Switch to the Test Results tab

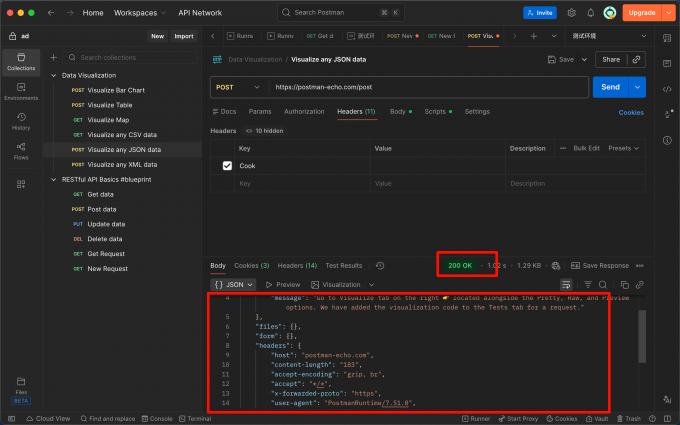pyautogui.click(x=343, y=265)
